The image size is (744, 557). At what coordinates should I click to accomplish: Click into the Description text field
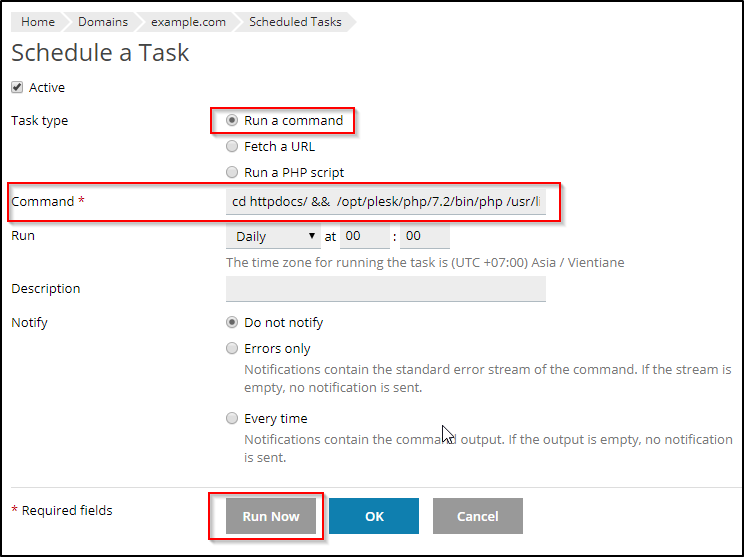(386, 289)
